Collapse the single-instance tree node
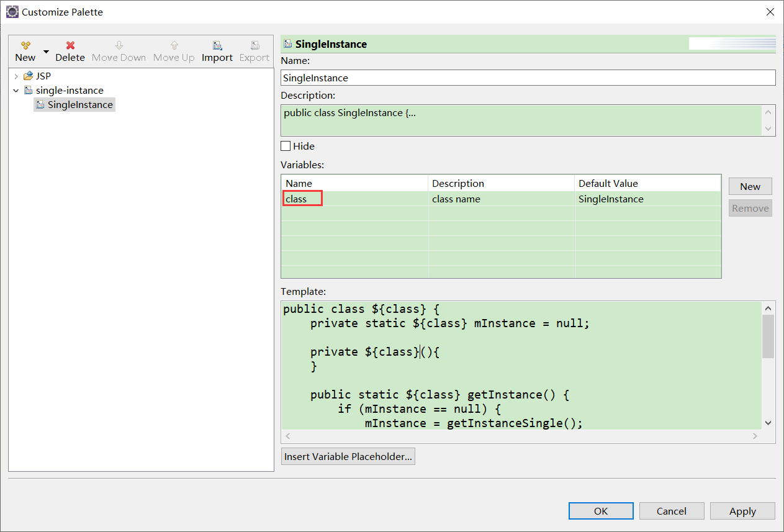The image size is (784, 532). (16, 90)
